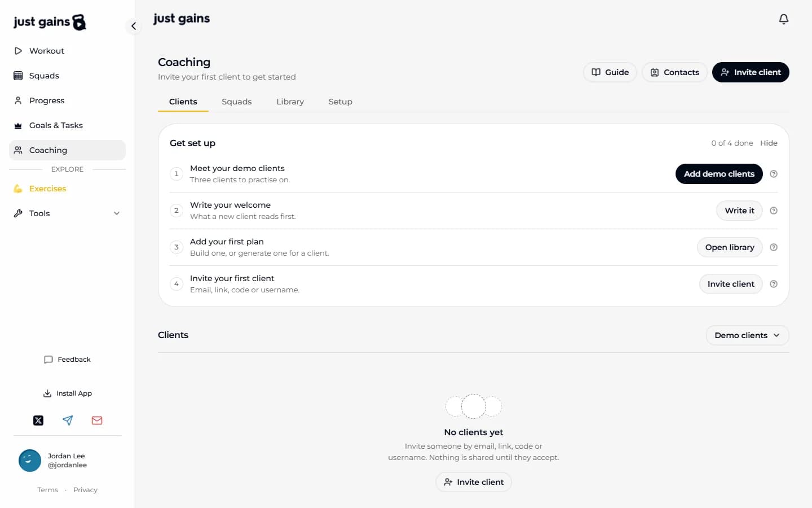The width and height of the screenshot is (812, 508).
Task: Click the Write it button
Action: click(x=739, y=211)
